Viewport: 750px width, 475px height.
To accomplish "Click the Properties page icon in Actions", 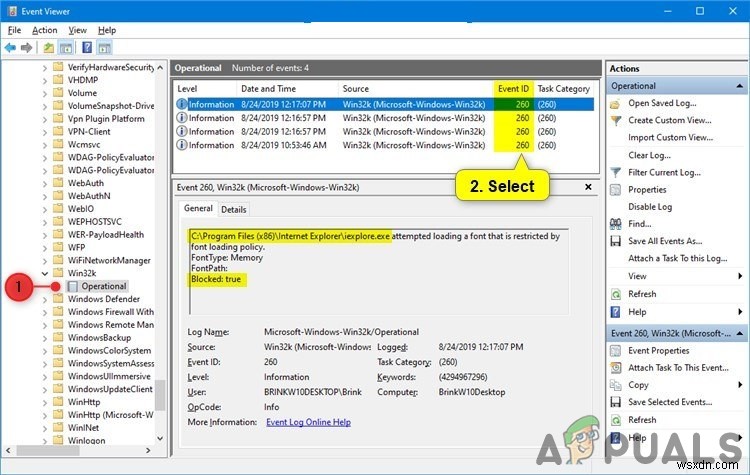I will tap(616, 190).
